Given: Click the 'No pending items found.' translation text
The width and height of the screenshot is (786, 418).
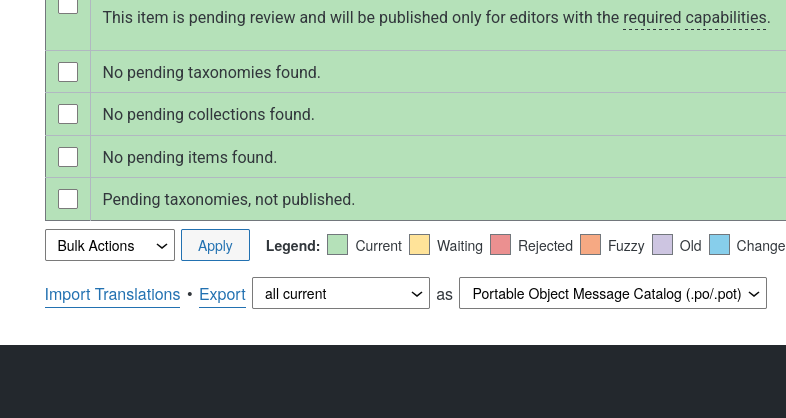Looking at the screenshot, I should click(190, 157).
